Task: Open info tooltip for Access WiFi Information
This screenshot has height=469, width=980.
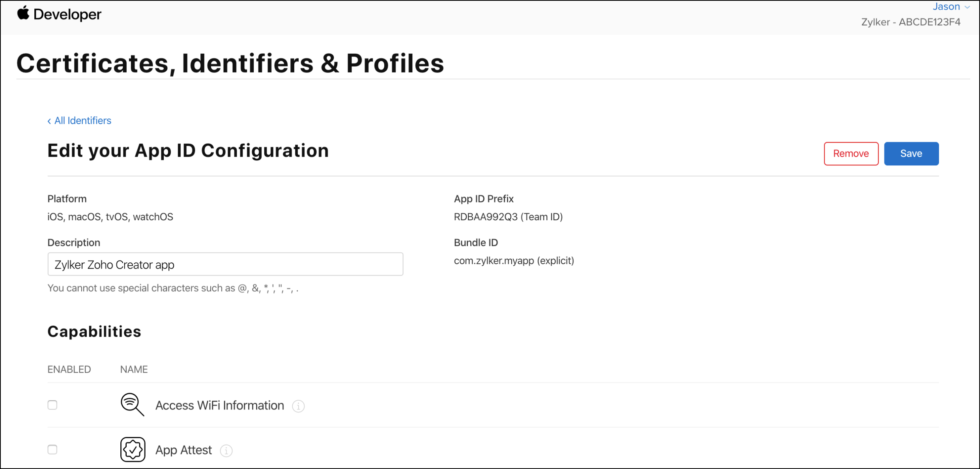Action: click(x=298, y=406)
